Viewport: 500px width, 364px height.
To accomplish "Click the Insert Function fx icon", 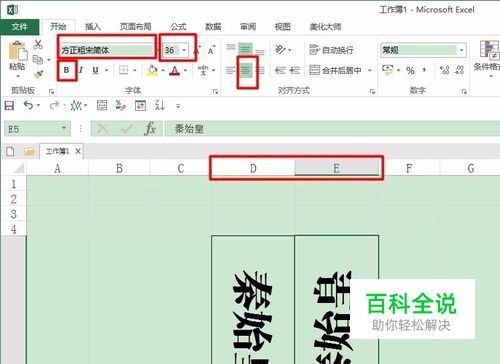I will pos(150,129).
